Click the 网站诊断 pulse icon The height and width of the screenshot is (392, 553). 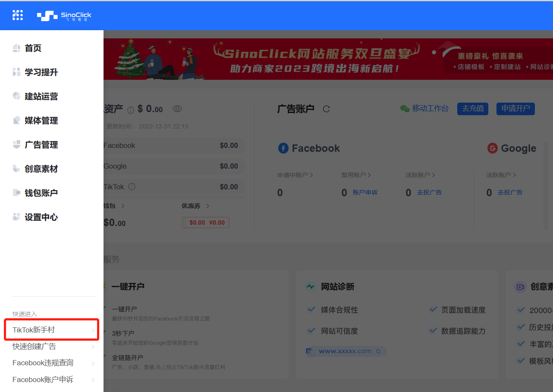click(311, 287)
